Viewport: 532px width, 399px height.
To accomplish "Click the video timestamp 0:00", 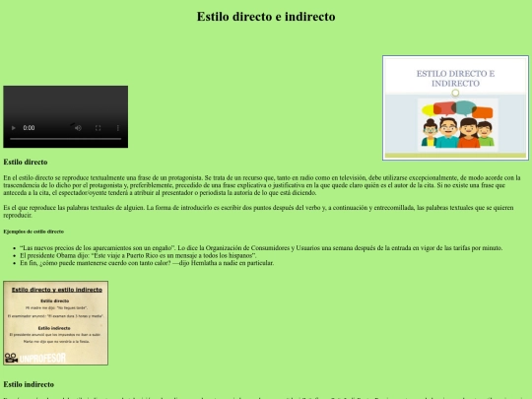I will pyautogui.click(x=29, y=128).
